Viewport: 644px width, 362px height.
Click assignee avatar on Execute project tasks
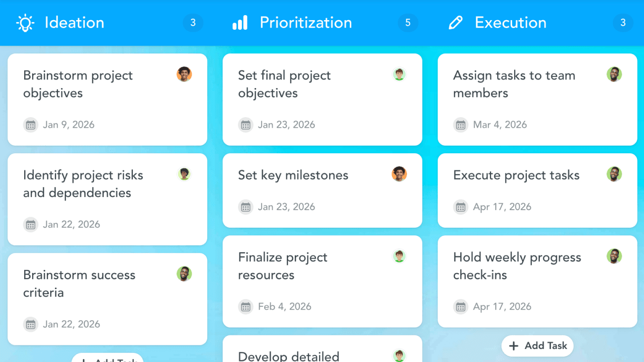[614, 174]
